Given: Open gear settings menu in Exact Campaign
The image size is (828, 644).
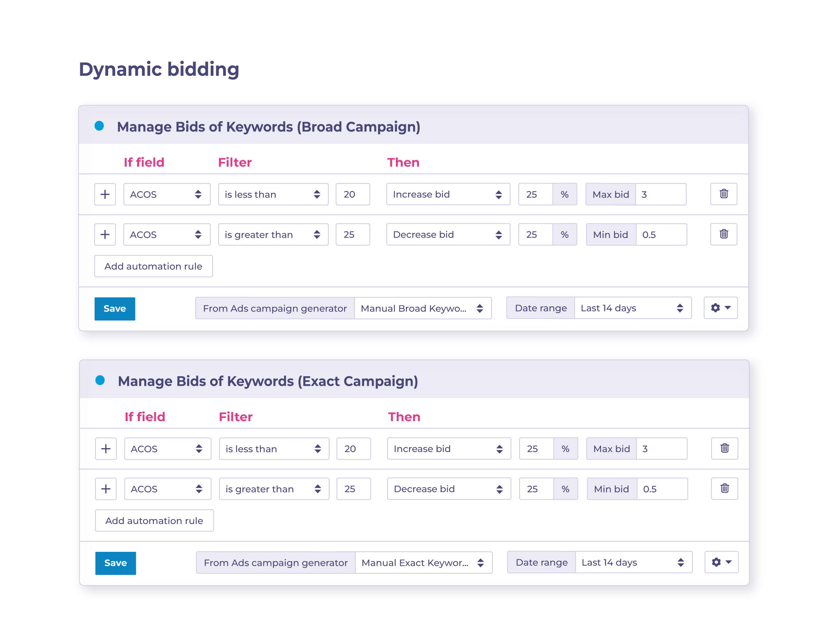Looking at the screenshot, I should click(721, 562).
